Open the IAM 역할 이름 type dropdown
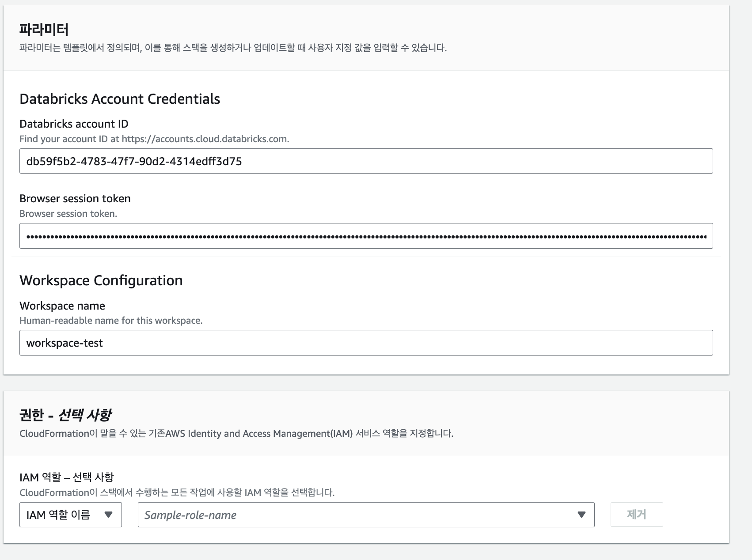This screenshot has width=752, height=560. pos(71,515)
